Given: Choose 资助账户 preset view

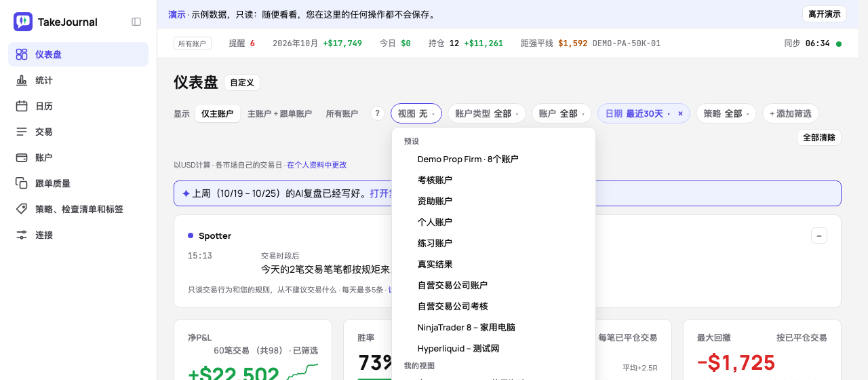Looking at the screenshot, I should [x=494, y=201].
